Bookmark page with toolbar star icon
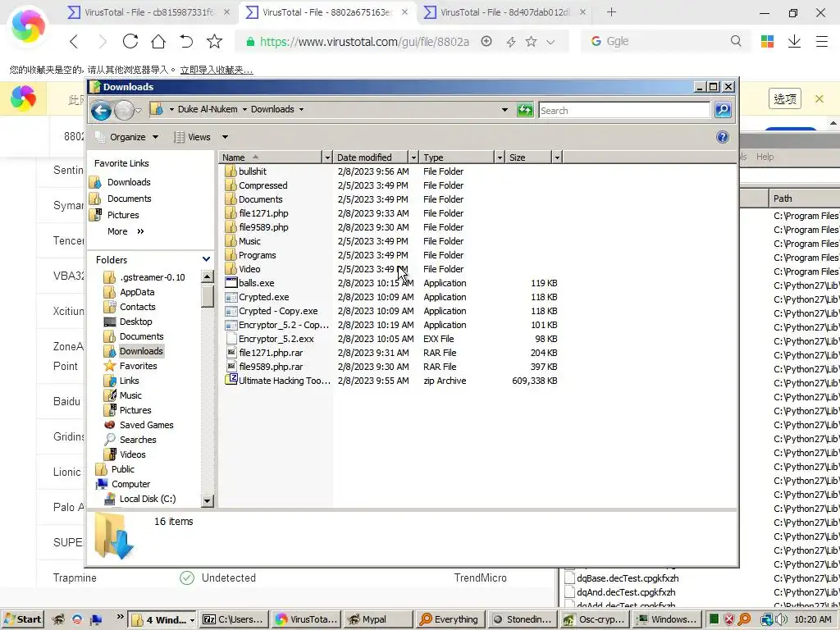 [x=214, y=41]
